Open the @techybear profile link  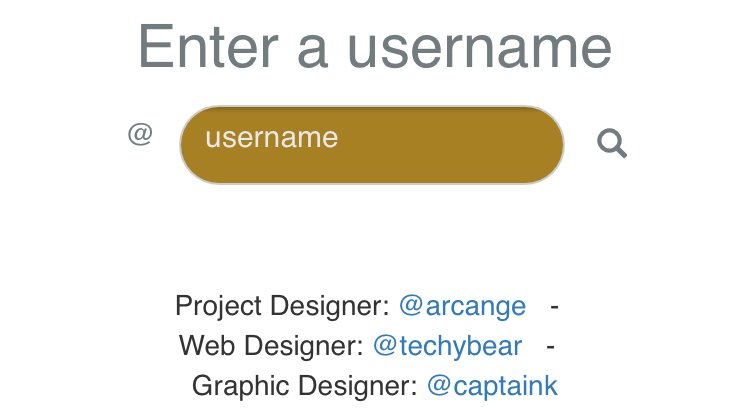[x=448, y=346]
